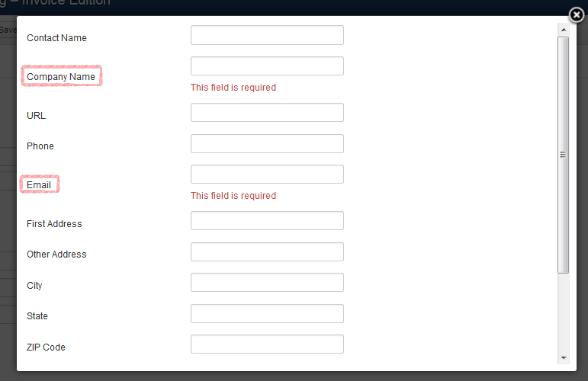This screenshot has height=381, width=588.
Task: Click the Email input box
Action: (x=267, y=174)
